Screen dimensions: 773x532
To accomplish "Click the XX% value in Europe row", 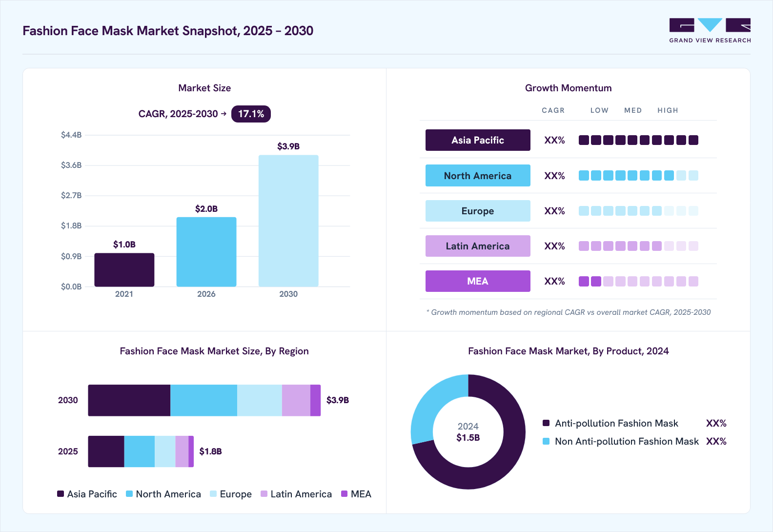I will point(554,211).
